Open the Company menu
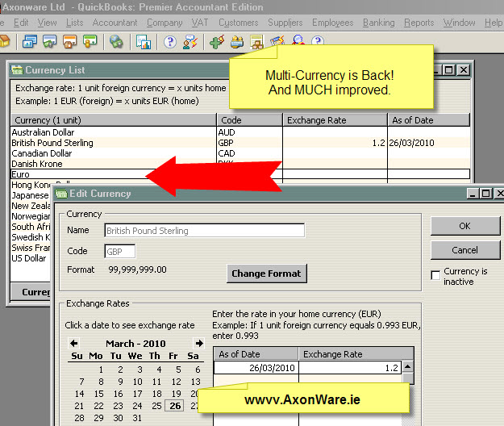Viewport: 504px width, 426px height. tap(165, 23)
